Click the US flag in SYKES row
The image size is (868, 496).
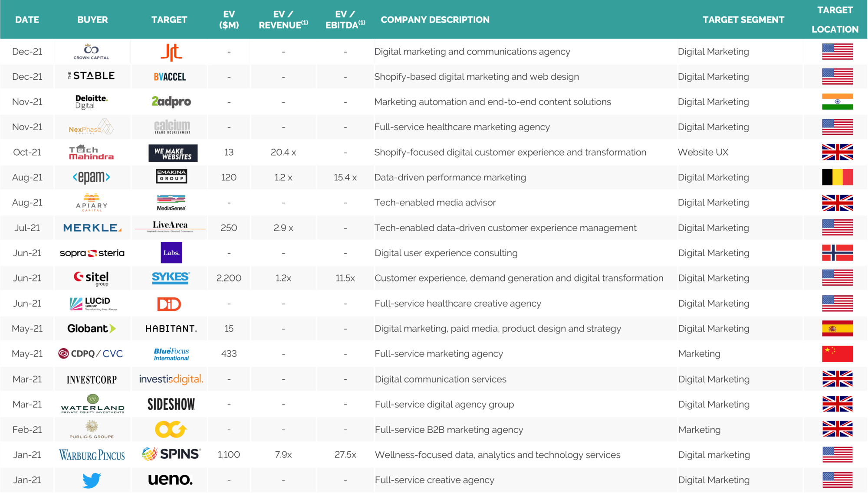pyautogui.click(x=837, y=278)
